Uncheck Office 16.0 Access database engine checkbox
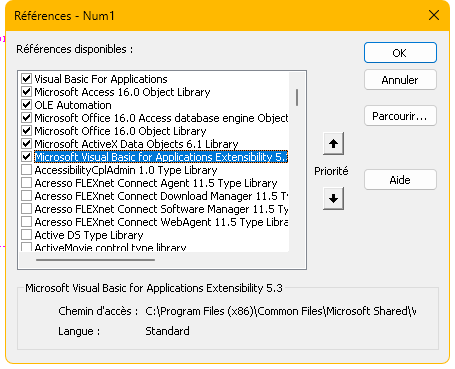Screen dimensions: 455x369 tap(26, 118)
